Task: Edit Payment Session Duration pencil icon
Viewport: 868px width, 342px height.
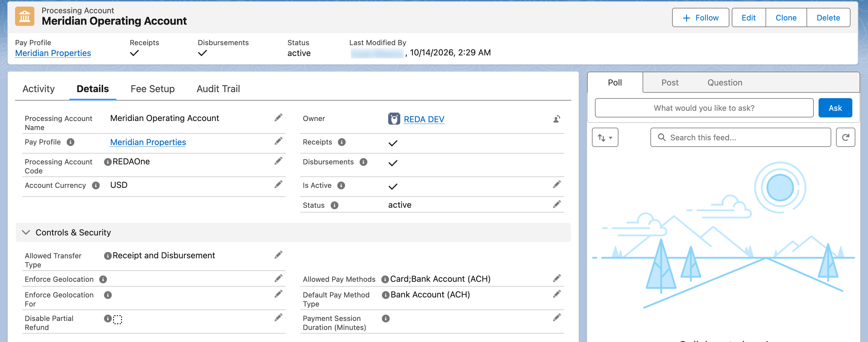Action: [x=557, y=317]
